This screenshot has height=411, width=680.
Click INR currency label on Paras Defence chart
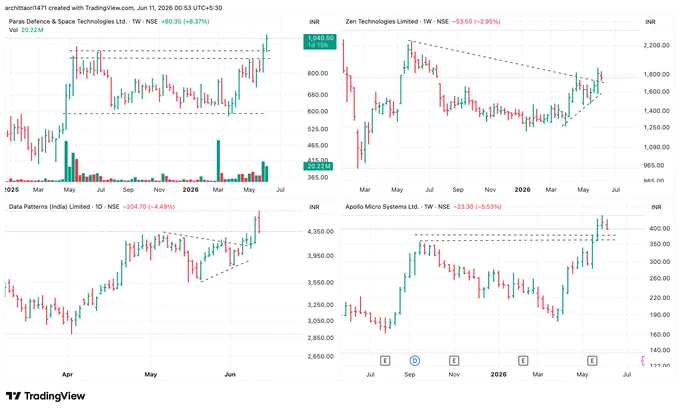tap(314, 22)
